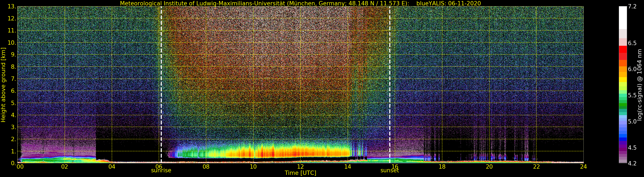Click the 24 tick at the time axis end
The width and height of the screenshot is (644, 177).
click(583, 167)
